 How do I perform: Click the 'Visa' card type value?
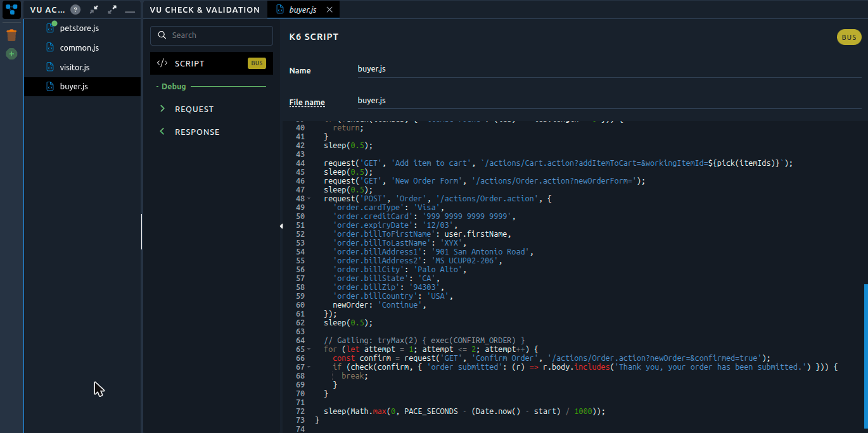pyautogui.click(x=427, y=208)
